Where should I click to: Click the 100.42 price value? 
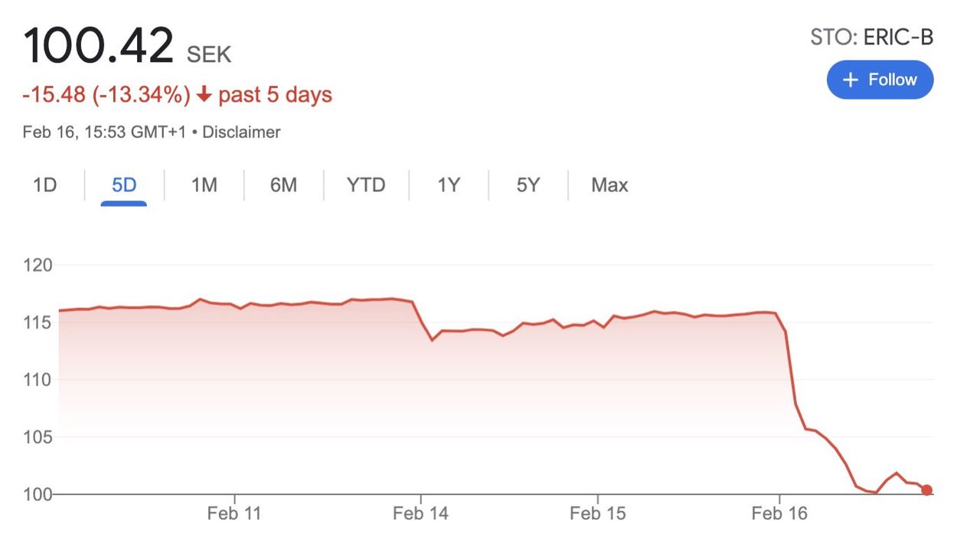click(x=99, y=46)
